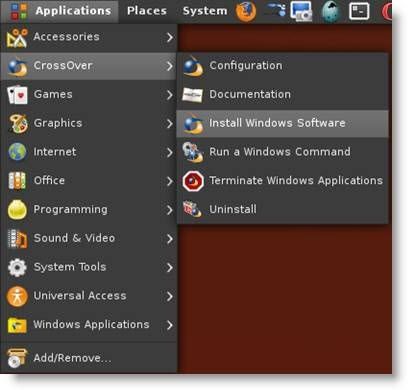Click the Accessories category icon
The width and height of the screenshot is (408, 390).
click(17, 37)
